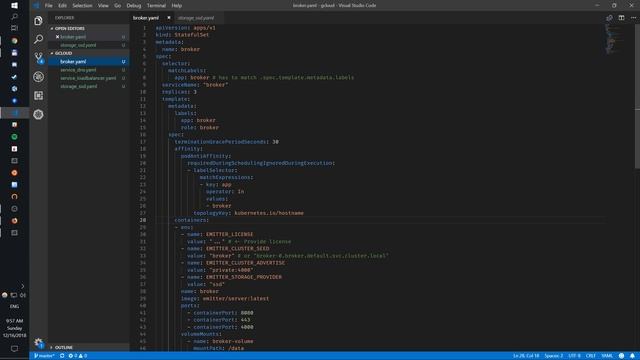Open the Edit menu
This screenshot has height=360, width=640.
coord(62,5)
